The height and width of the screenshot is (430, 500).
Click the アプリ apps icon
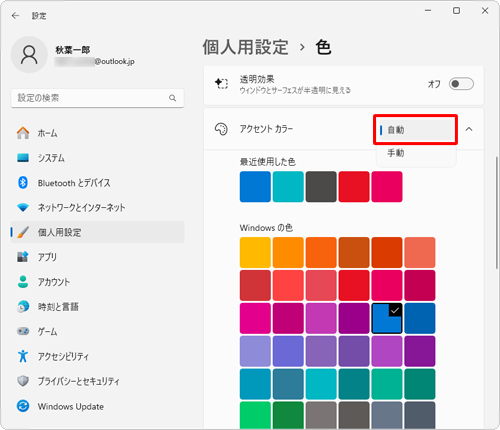[23, 257]
